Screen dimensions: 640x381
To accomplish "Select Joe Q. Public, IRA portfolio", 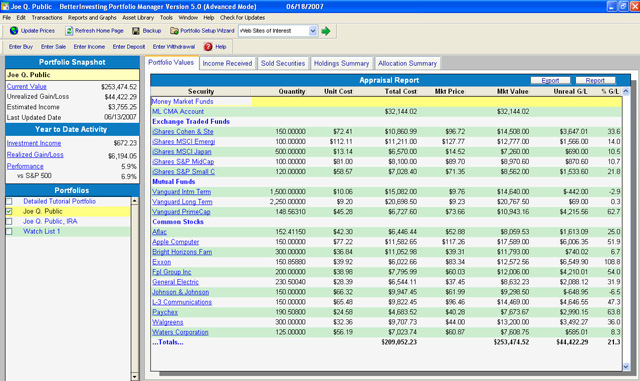I will tap(50, 221).
